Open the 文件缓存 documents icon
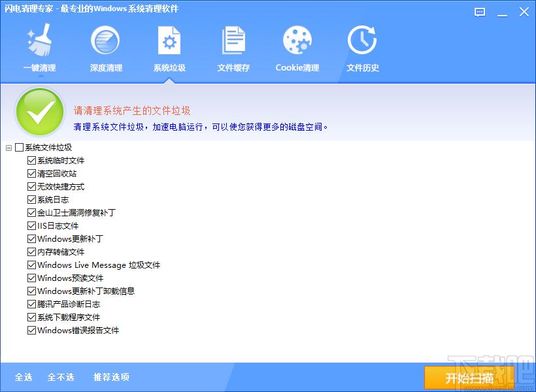536x392 pixels. point(233,41)
